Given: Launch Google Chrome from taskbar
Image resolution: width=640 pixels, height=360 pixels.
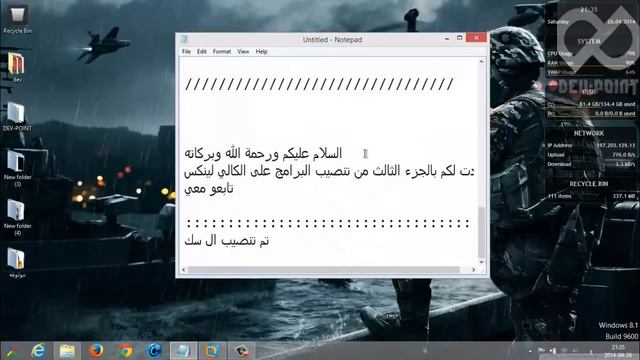Looking at the screenshot, I should pyautogui.click(x=126, y=351).
